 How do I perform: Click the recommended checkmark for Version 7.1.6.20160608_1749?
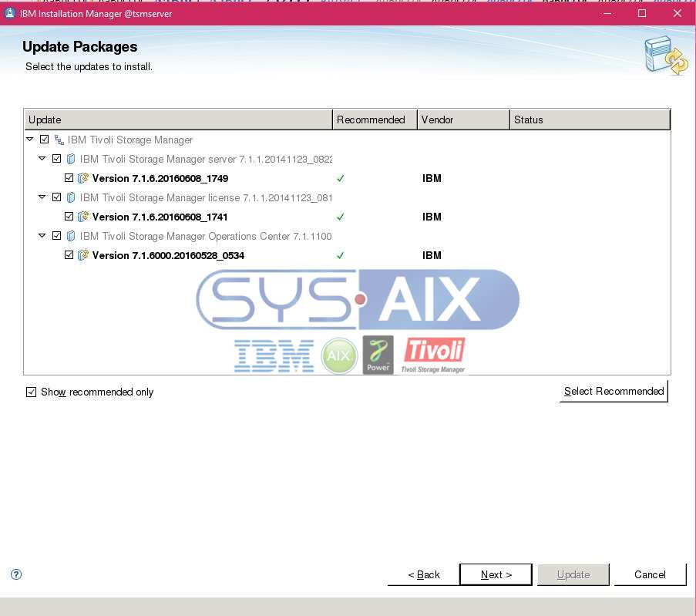coord(340,179)
